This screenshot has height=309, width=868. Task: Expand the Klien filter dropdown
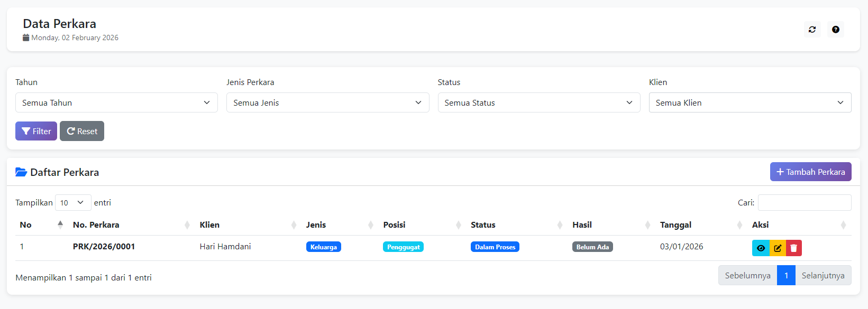tap(750, 102)
